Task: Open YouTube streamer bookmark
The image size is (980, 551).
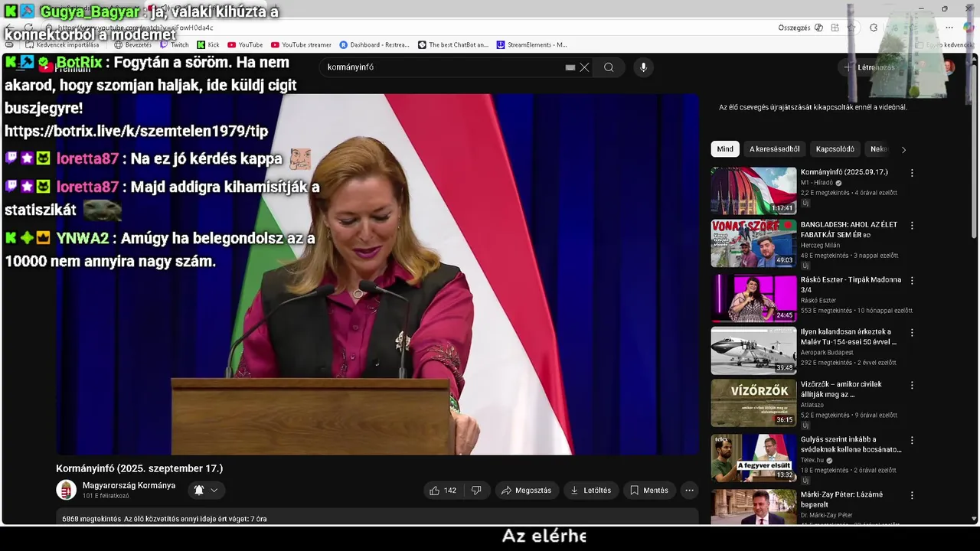Action: [301, 44]
